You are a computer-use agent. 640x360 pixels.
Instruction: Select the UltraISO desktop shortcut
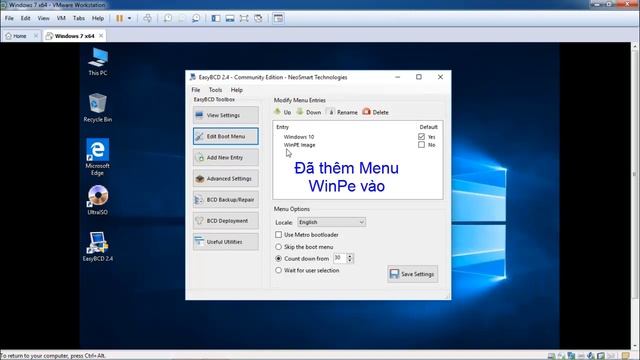point(98,200)
